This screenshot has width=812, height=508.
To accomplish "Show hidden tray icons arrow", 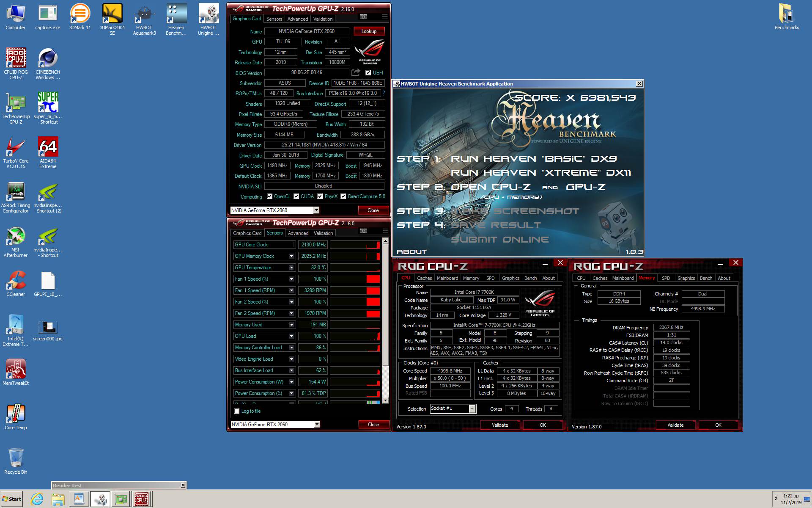I will (776, 499).
